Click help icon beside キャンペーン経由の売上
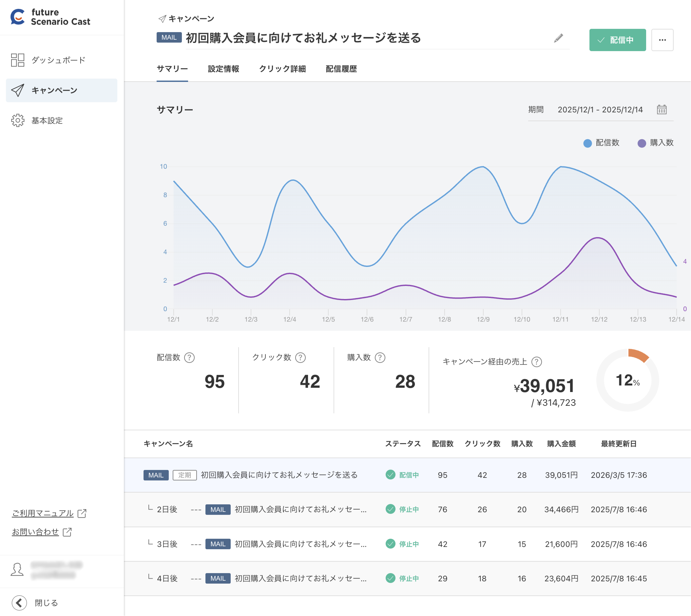The image size is (691, 616). click(536, 362)
